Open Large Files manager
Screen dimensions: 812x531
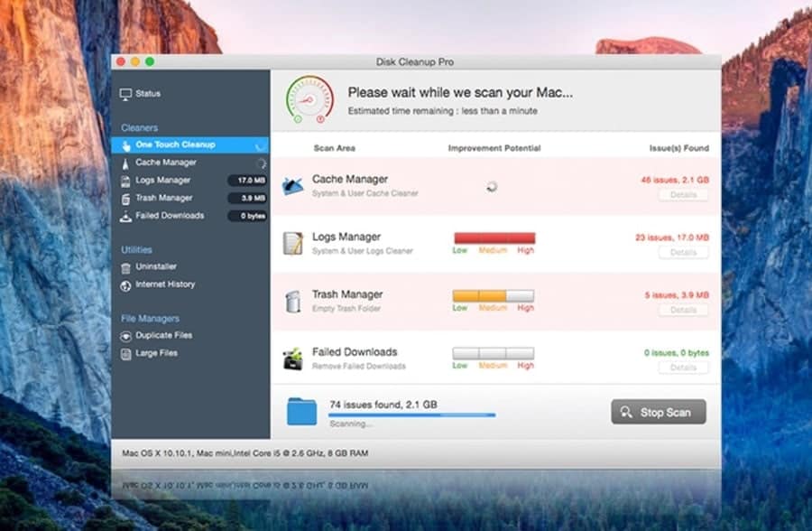coord(156,353)
